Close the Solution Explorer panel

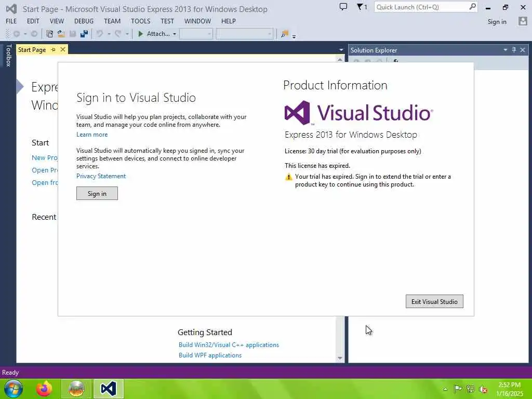523,50
